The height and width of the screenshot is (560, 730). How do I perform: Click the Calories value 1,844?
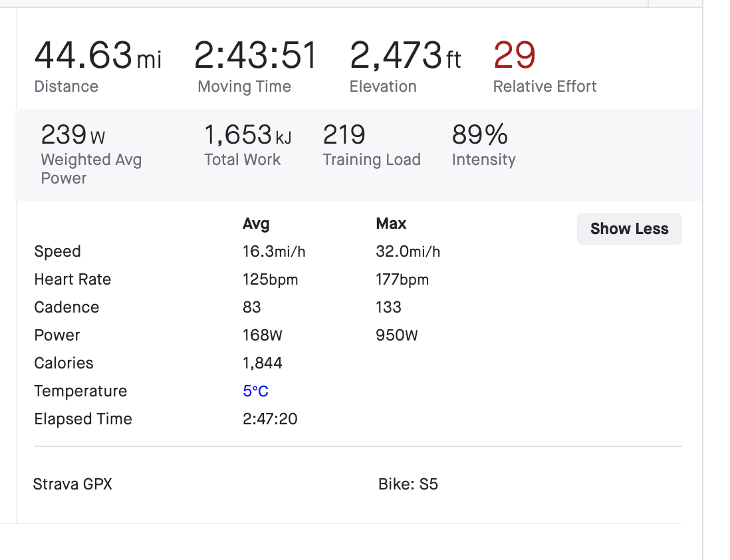[263, 363]
